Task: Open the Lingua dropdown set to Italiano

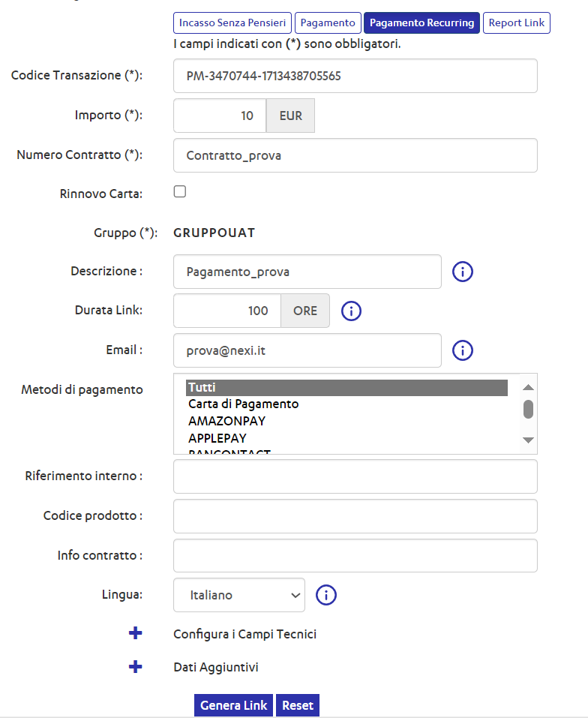Action: tap(239, 595)
